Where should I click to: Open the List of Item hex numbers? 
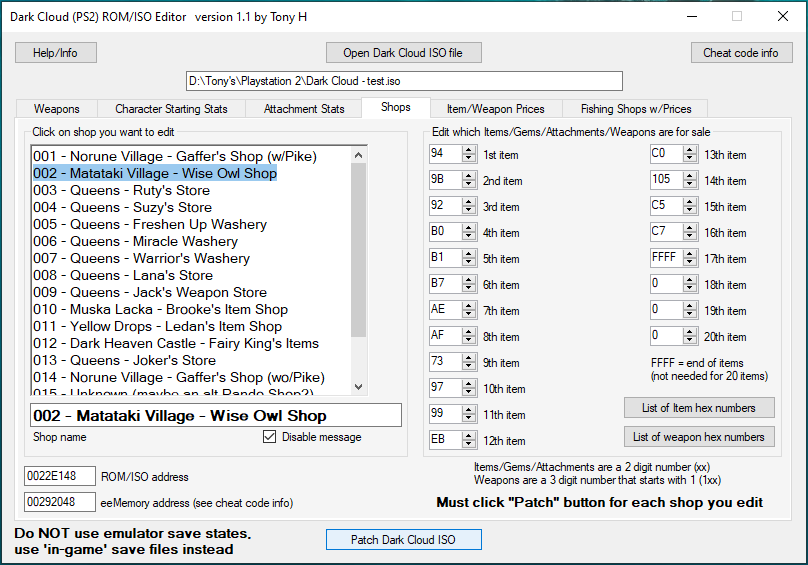(x=699, y=408)
